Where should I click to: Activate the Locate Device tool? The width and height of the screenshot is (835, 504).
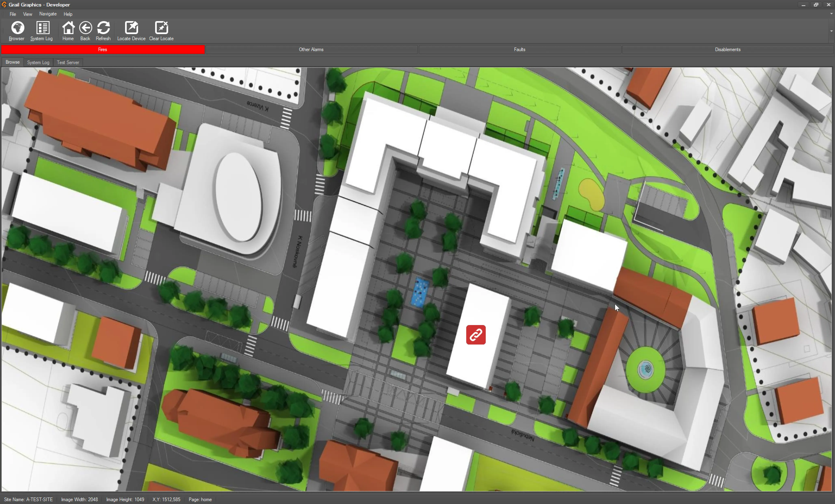tap(131, 28)
